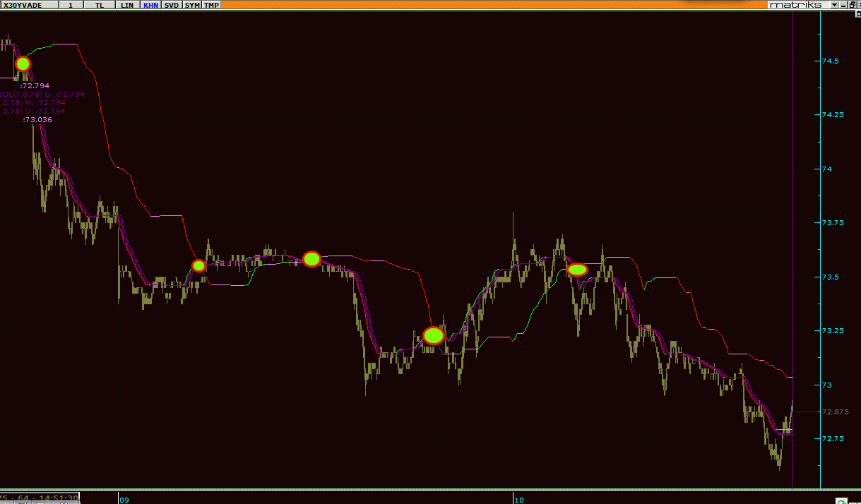Click the green signal marker near 74.5
The height and width of the screenshot is (504, 861).
coord(23,64)
